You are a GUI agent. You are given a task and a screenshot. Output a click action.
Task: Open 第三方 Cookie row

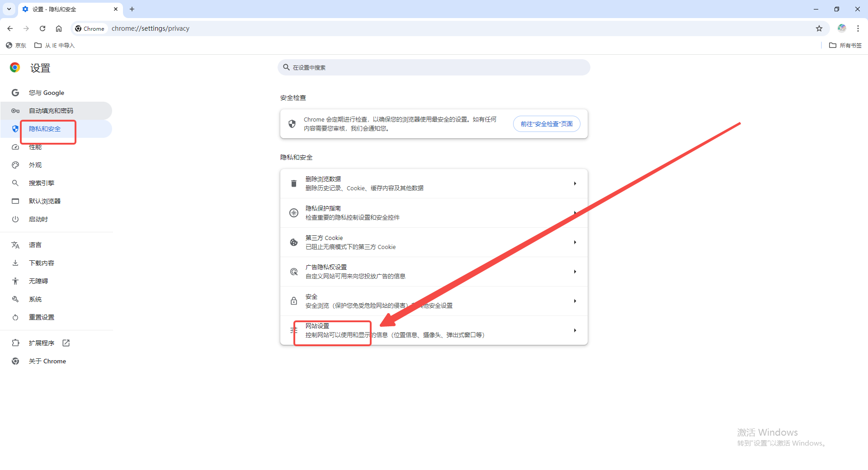pyautogui.click(x=434, y=242)
